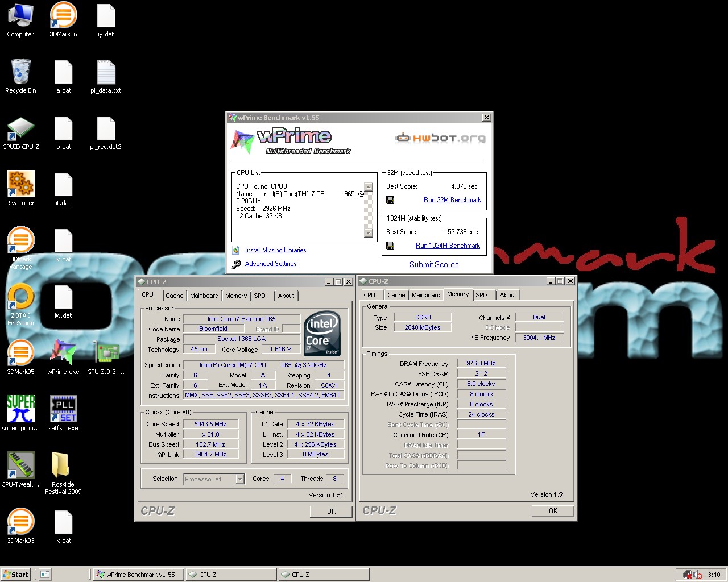This screenshot has height=582, width=728.
Task: Click the 3:40 system clock
Action: [x=714, y=575]
